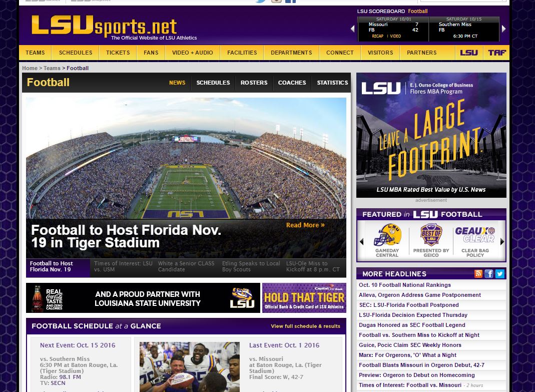Screen dimensions: 535x392
Task: Open the VISITORS navigation menu
Action: pyautogui.click(x=380, y=53)
